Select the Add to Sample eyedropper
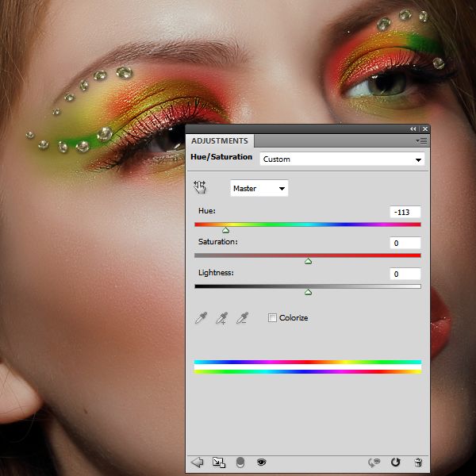The width and height of the screenshot is (476, 476). (x=223, y=318)
